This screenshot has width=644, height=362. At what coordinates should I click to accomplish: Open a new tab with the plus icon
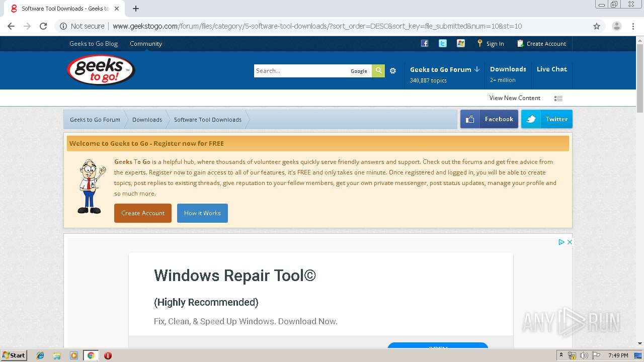point(136,9)
